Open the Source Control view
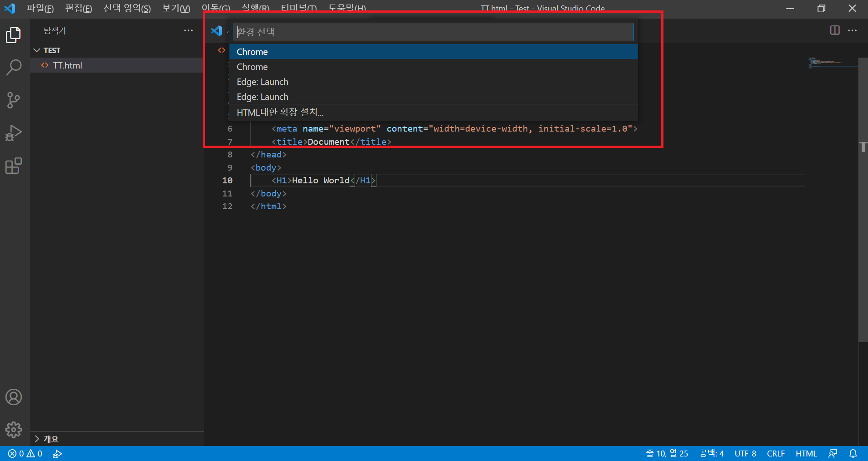Image resolution: width=868 pixels, height=461 pixels. [14, 100]
